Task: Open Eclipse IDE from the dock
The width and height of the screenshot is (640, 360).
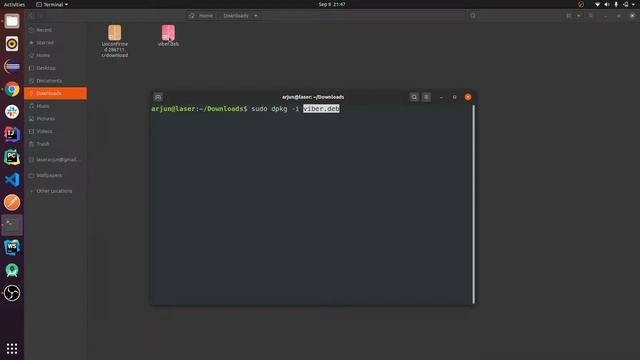Action: tap(12, 67)
